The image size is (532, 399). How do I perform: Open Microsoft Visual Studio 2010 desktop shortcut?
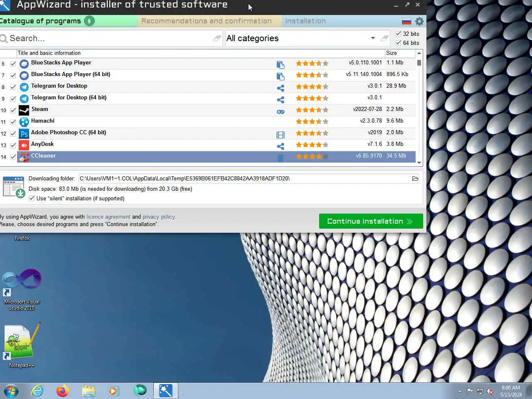[22, 290]
